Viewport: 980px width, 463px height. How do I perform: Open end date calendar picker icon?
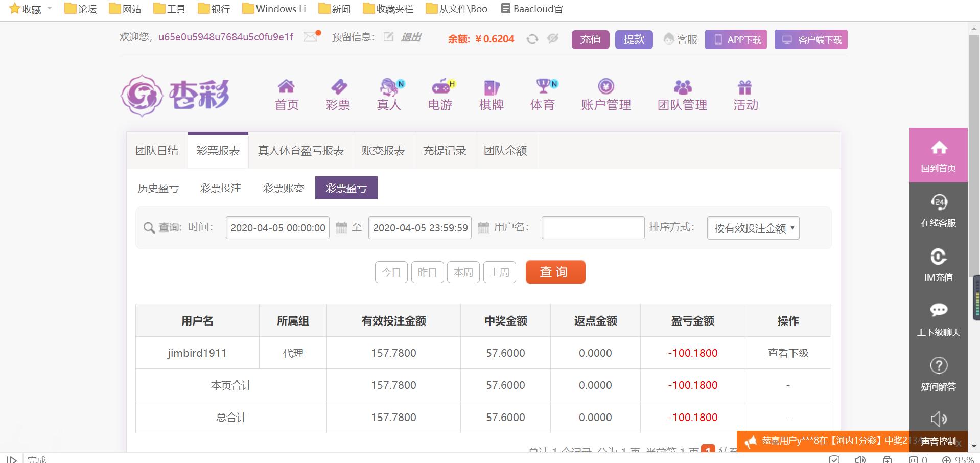[483, 228]
